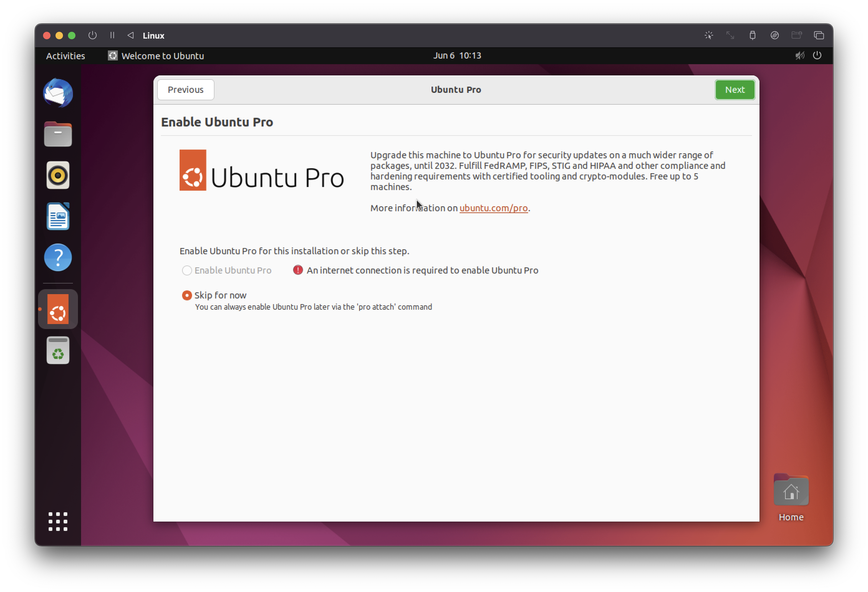Open the Welcome to Ubuntu app menu
The image size is (868, 592).
pos(156,55)
